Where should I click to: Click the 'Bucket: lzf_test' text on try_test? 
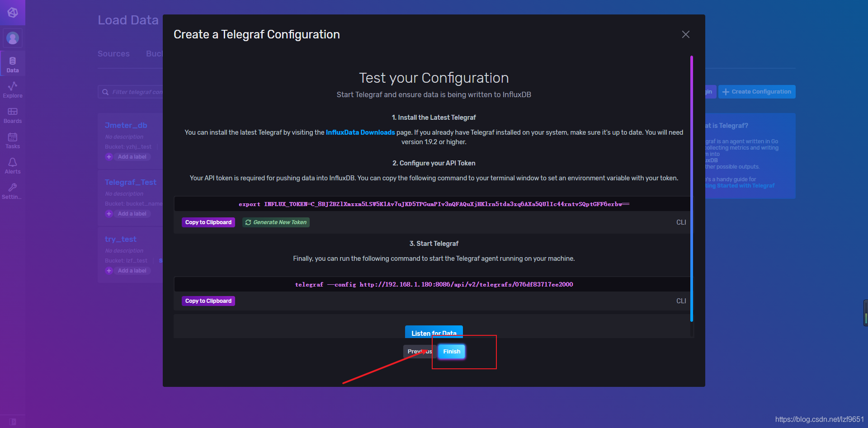coord(126,261)
